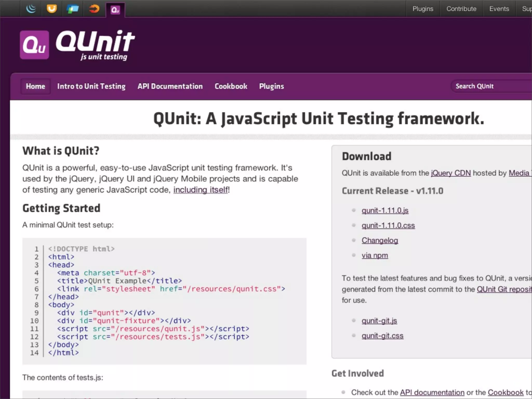
Task: Open API Documentation navigation tab
Action: click(x=170, y=86)
